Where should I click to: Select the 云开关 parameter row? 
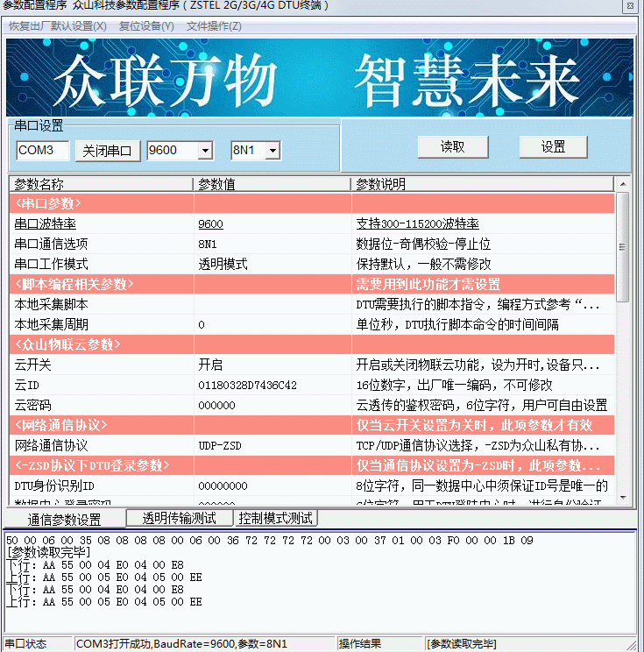coord(312,365)
